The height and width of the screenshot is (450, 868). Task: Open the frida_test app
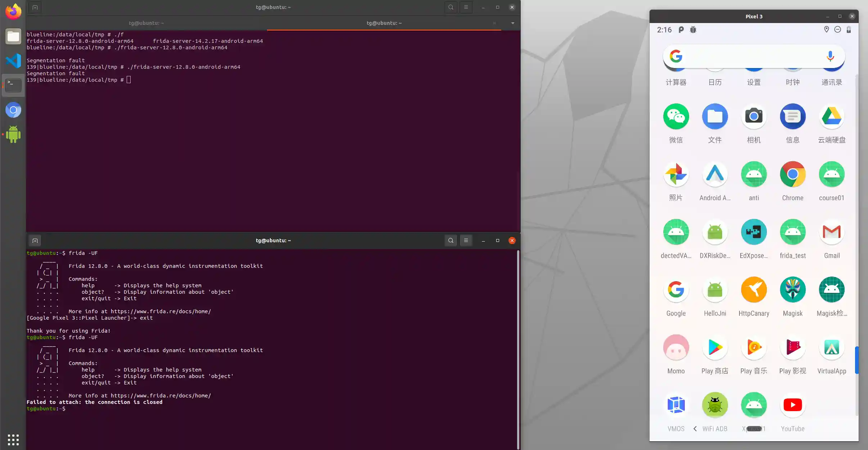point(792,232)
